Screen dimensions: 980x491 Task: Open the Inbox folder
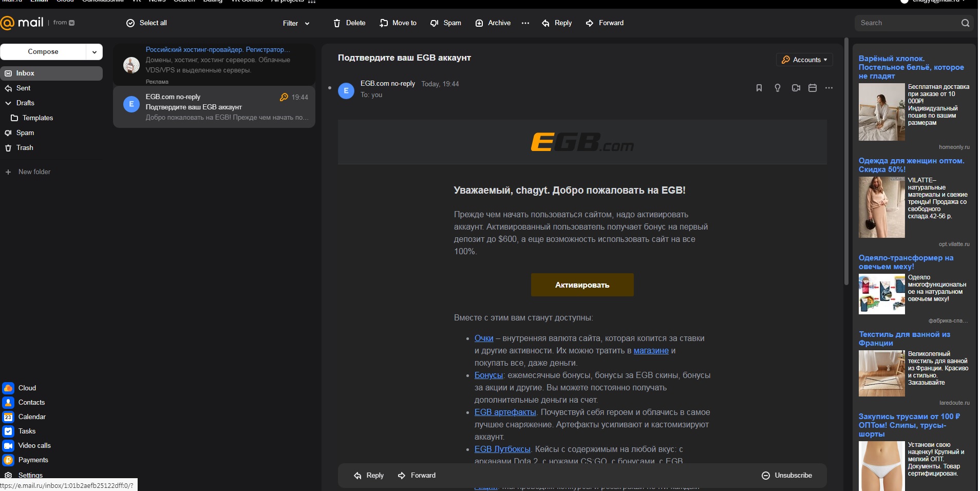click(x=51, y=73)
